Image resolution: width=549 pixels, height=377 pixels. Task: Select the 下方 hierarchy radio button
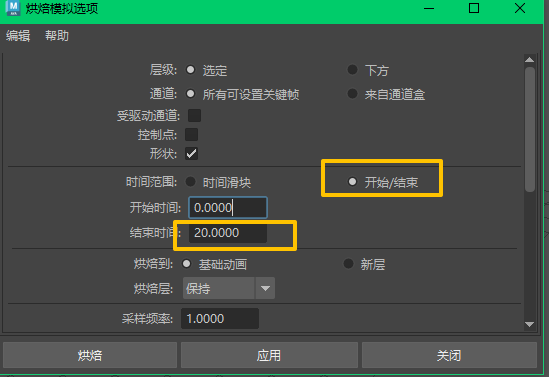coord(352,70)
